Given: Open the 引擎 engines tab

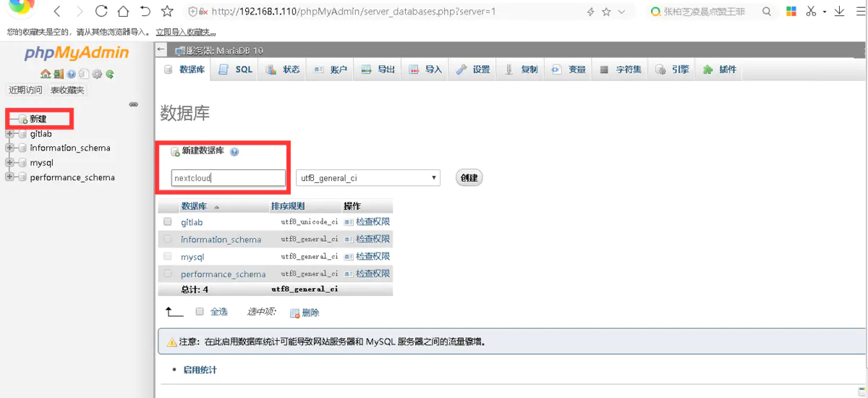Looking at the screenshot, I should point(672,69).
